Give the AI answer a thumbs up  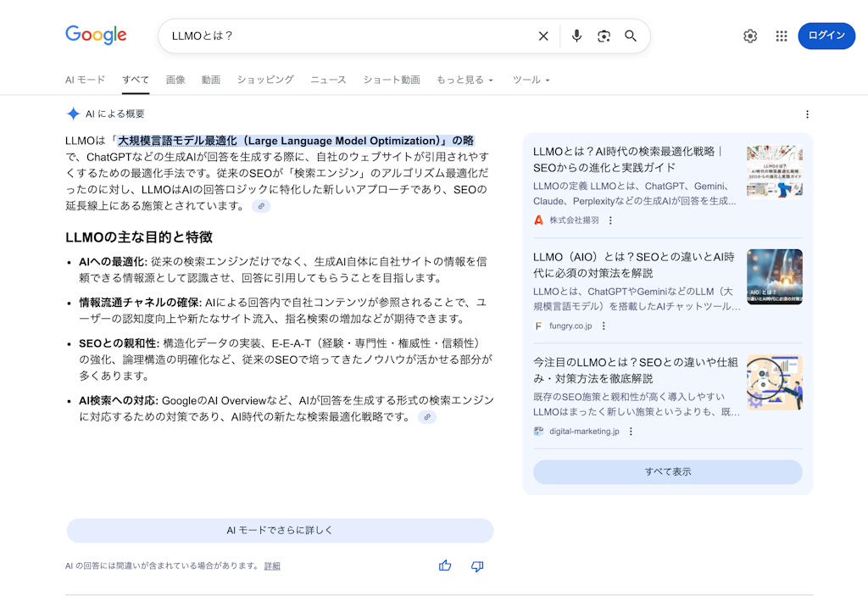coord(444,565)
